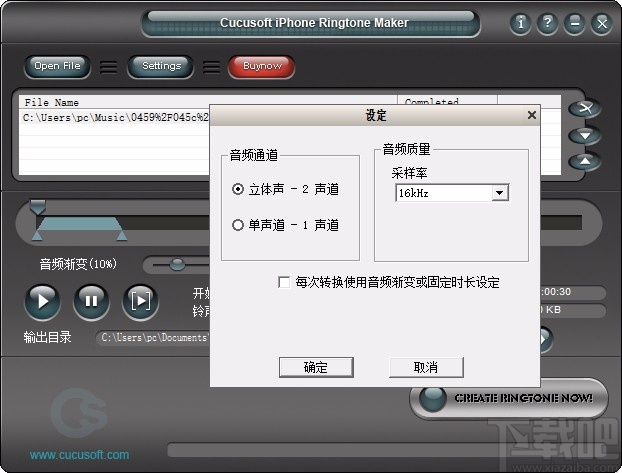622x473 pixels.
Task: Play the selected ringtone segment
Action: [140, 302]
